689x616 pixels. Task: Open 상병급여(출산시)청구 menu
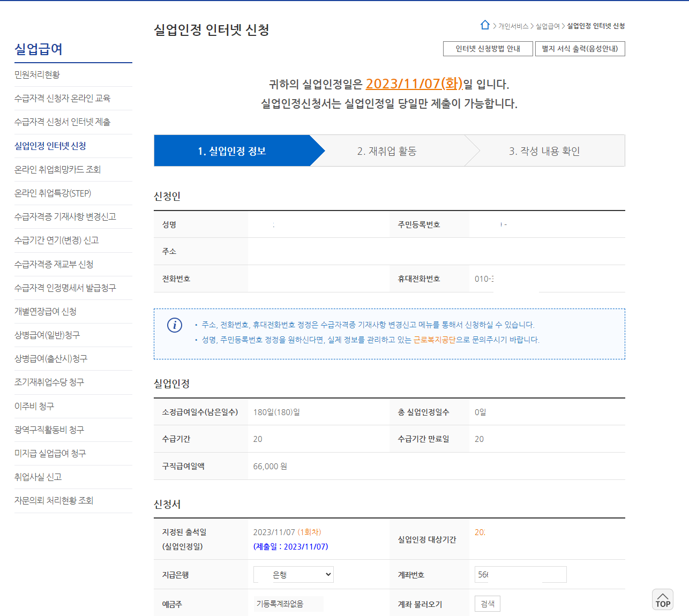[x=50, y=358]
